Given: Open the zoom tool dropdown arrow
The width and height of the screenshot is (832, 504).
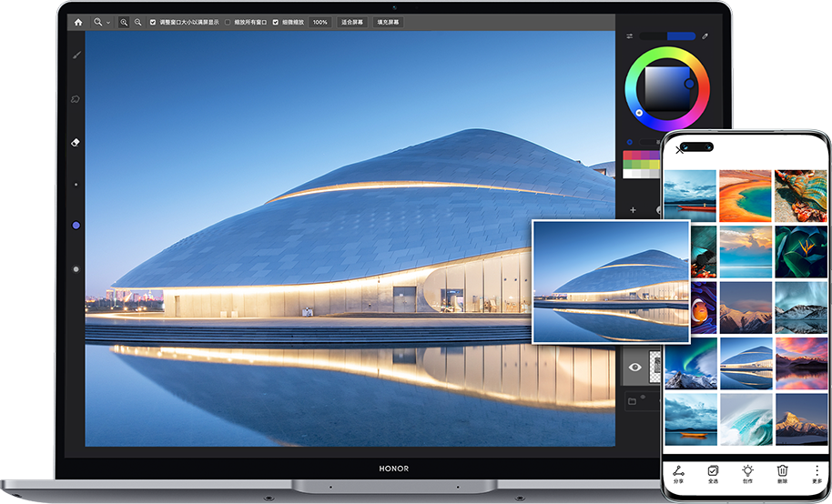Looking at the screenshot, I should click(108, 22).
